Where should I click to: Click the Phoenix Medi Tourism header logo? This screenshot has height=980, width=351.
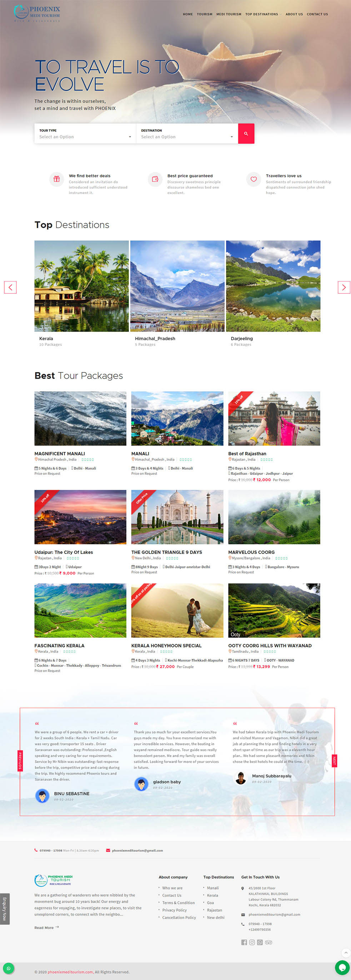pyautogui.click(x=37, y=13)
